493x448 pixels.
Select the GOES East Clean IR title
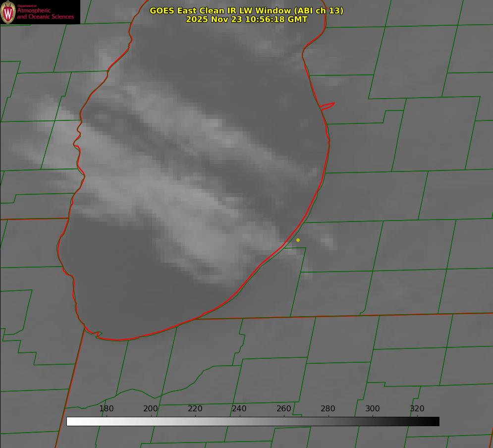tap(246, 10)
